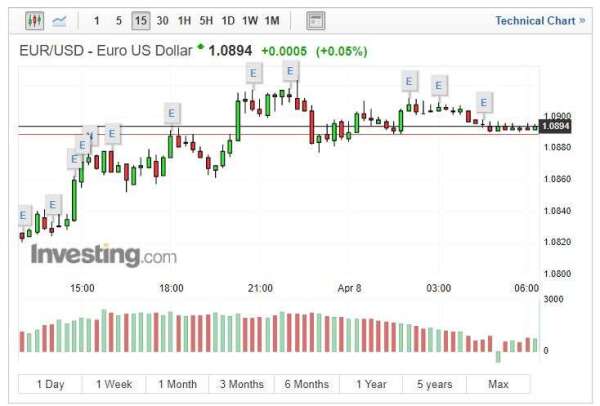Show the 1 Week range
This screenshot has height=406, width=600.
tap(114, 384)
